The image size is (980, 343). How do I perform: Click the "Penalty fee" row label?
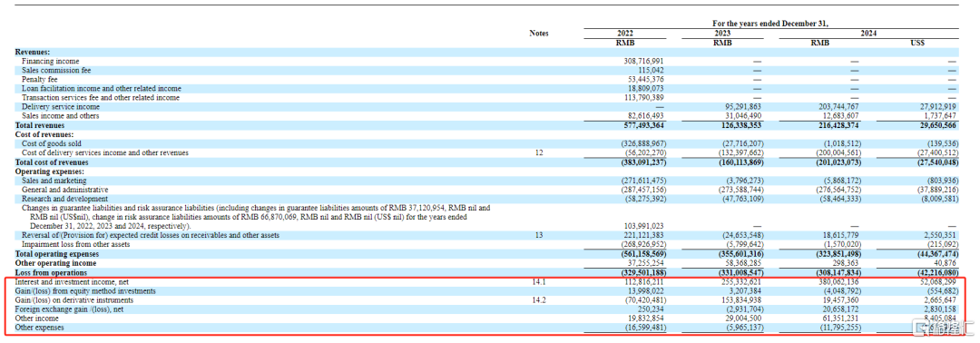click(x=39, y=79)
